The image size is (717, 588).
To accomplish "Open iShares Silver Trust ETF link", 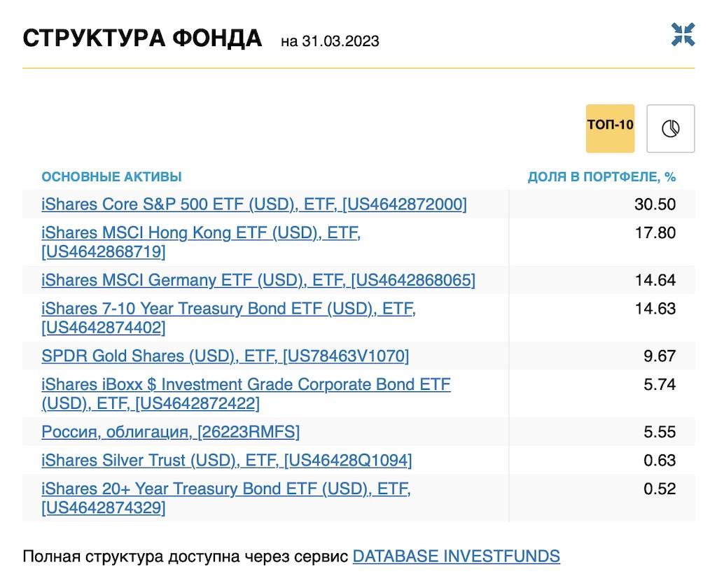I will pos(226,461).
